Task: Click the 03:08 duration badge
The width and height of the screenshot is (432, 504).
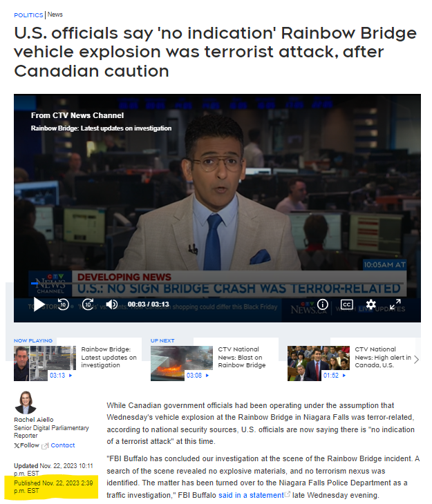Action: [x=197, y=376]
